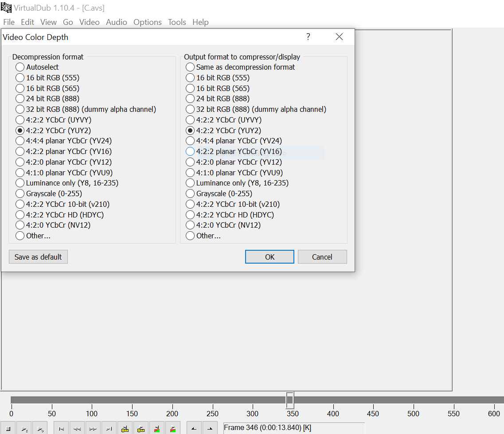The height and width of the screenshot is (434, 504).
Task: Choose 32 bit RGB output format
Action: pyautogui.click(x=256, y=109)
